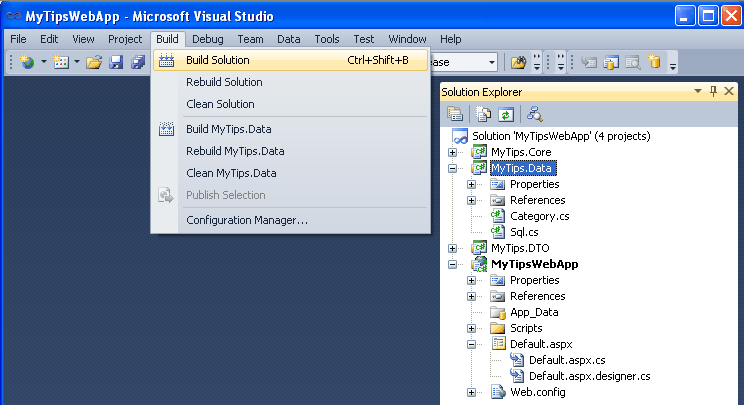744x405 pixels.
Task: Click View Class Diagram icon in Solution Explorer
Action: coord(535,114)
